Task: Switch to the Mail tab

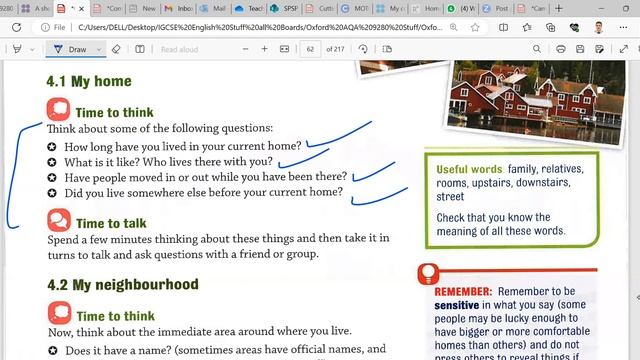Action: click(x=213, y=8)
